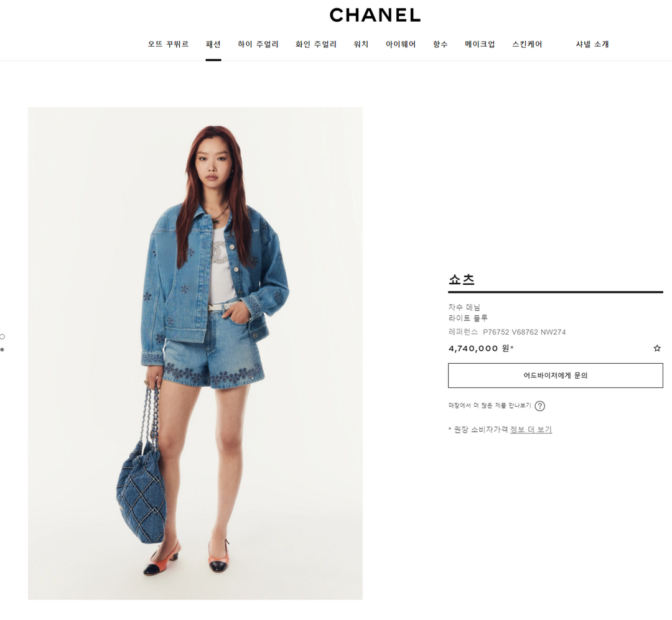
Task: Open the 아이웨어 menu
Action: [401, 44]
